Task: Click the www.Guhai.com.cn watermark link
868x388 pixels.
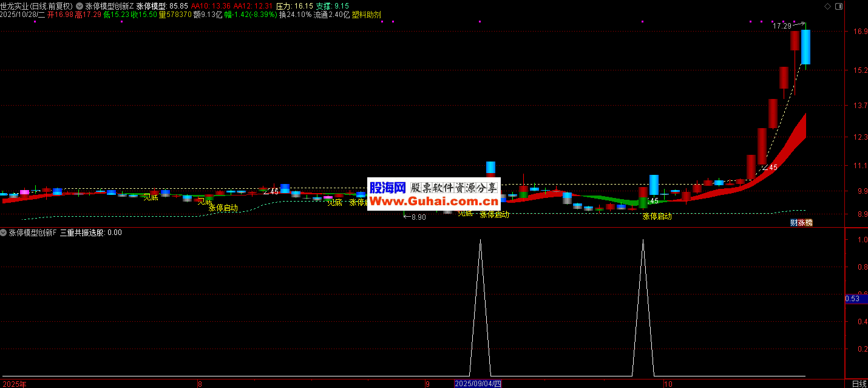Action: coord(433,202)
